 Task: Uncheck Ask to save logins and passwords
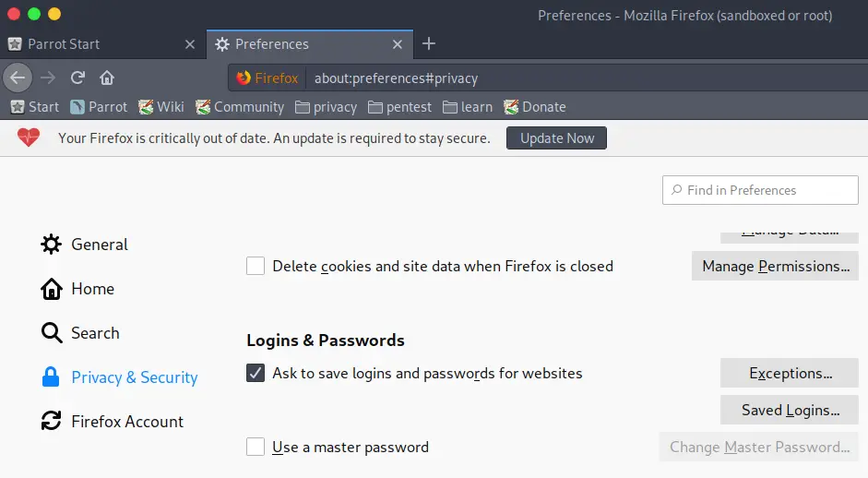point(256,373)
